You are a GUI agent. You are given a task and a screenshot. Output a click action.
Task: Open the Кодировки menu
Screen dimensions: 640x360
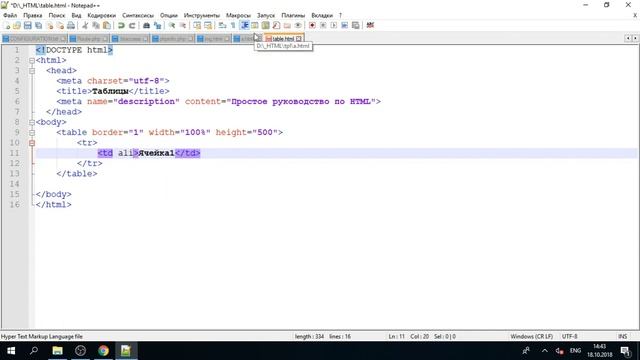coord(102,15)
